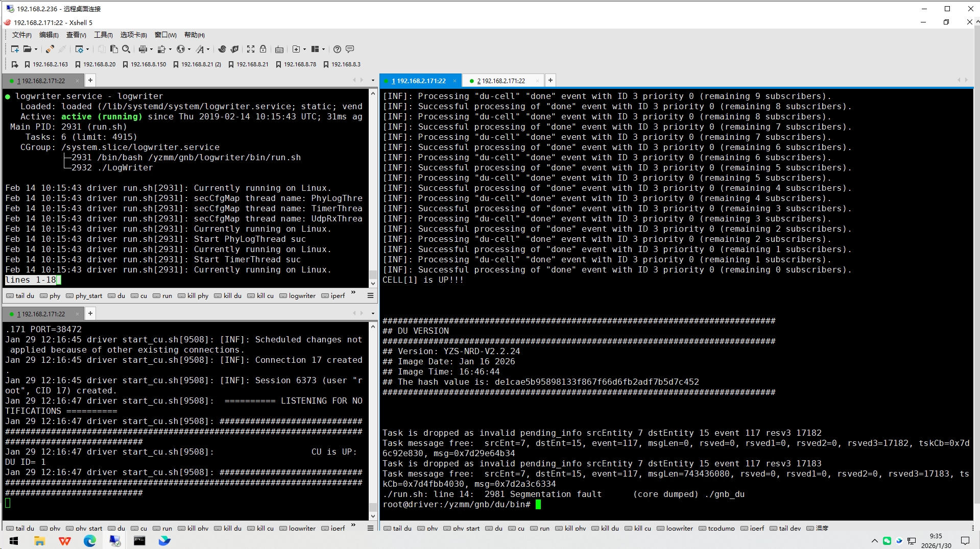Screen dimensions: 980x549
Task: Switch to the tab numbered 2 192.168.2.171:22
Action: 503,81
